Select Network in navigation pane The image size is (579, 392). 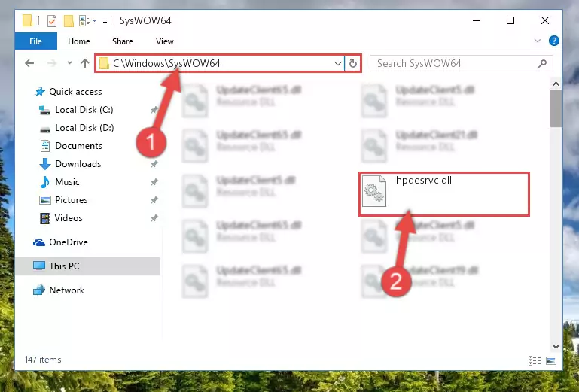pyautogui.click(x=66, y=290)
